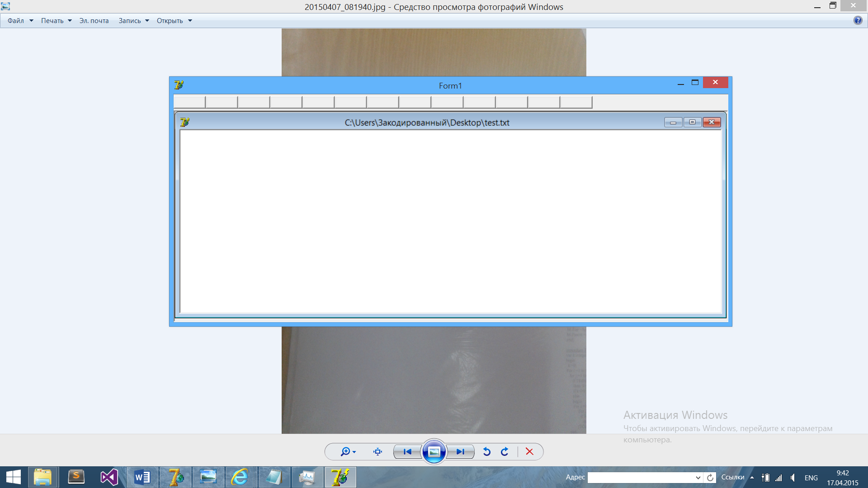Screen dimensions: 868x488
Task: Click the test.txt child window icon
Action: coord(184,122)
